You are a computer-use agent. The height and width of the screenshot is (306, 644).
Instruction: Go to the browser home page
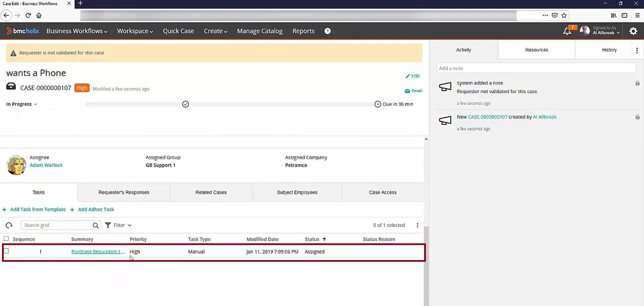[x=39, y=15]
